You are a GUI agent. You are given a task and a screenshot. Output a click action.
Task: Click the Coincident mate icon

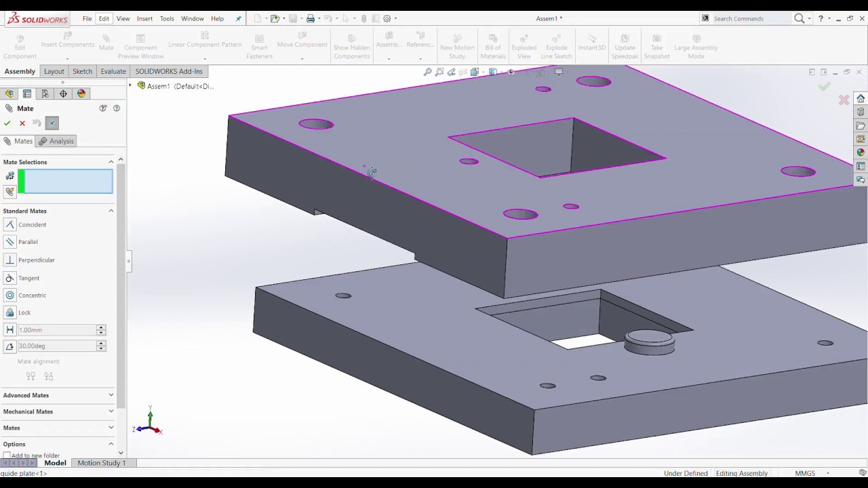(9, 224)
